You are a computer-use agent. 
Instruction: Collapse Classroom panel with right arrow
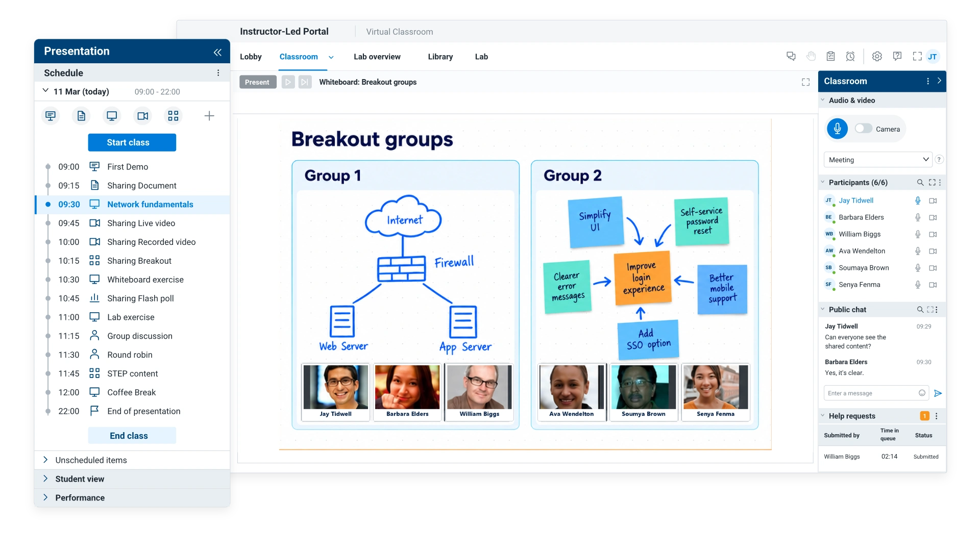click(x=939, y=81)
